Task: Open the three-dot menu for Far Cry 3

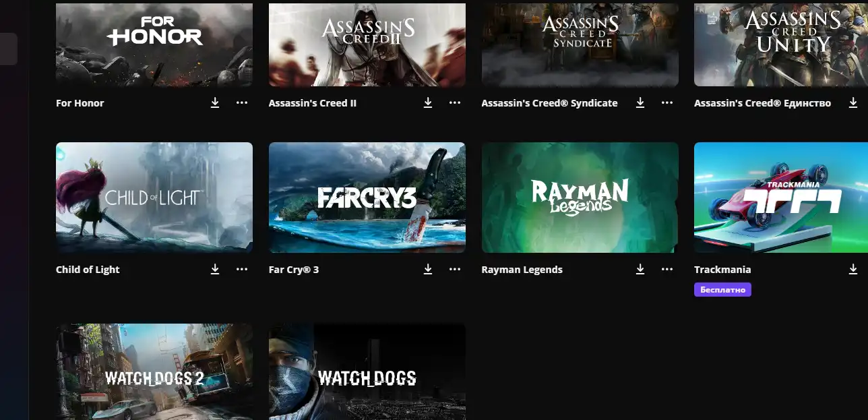Action: [x=455, y=269]
